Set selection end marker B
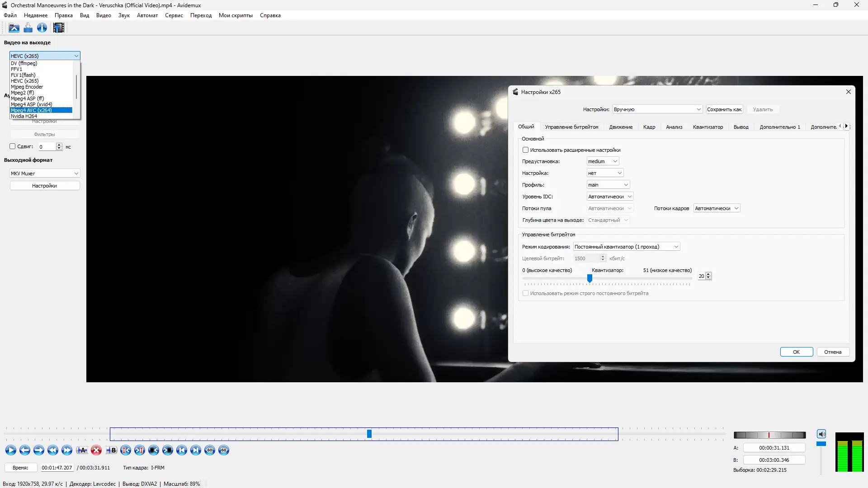Viewport: 868px width, 488px height. point(111,450)
